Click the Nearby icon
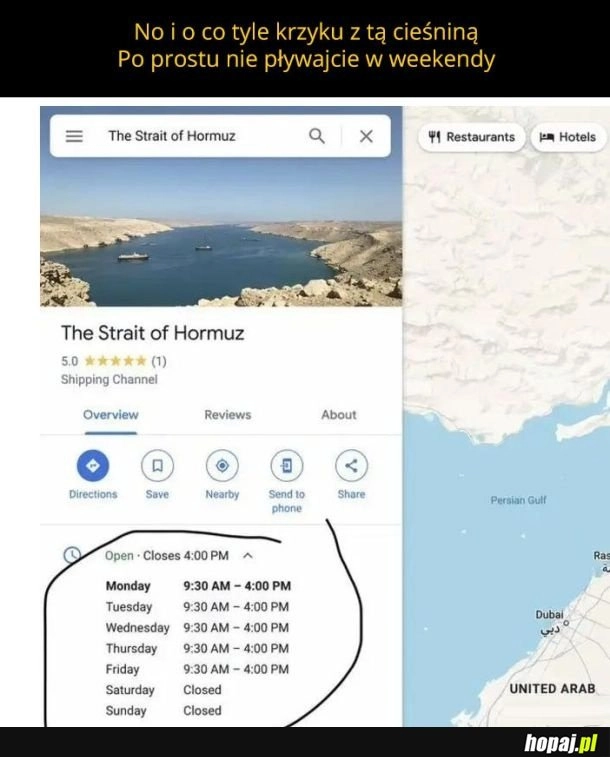Image resolution: width=610 pixels, height=757 pixels. 222,465
